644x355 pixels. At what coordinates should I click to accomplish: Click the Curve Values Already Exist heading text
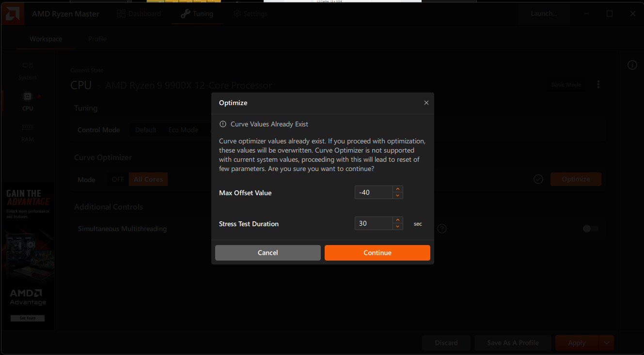[269, 124]
